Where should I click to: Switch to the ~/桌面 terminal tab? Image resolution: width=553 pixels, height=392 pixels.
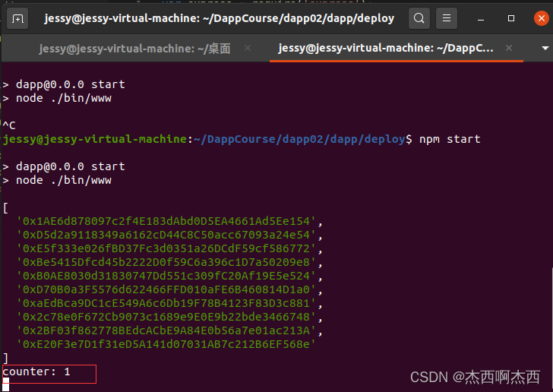[134, 49]
